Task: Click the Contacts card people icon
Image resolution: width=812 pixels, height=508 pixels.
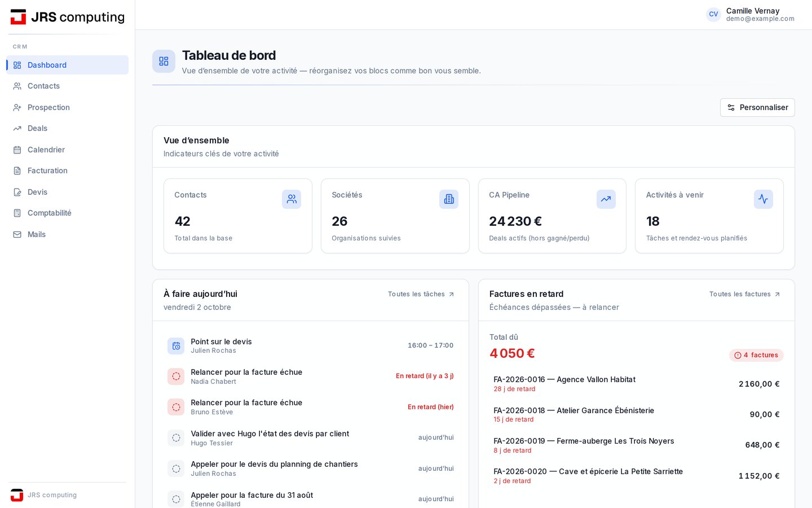Action: coord(292,199)
